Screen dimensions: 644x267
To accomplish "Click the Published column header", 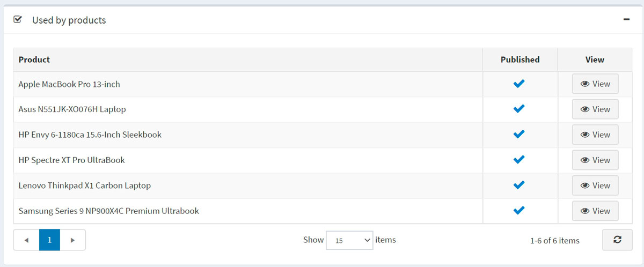I will click(520, 60).
